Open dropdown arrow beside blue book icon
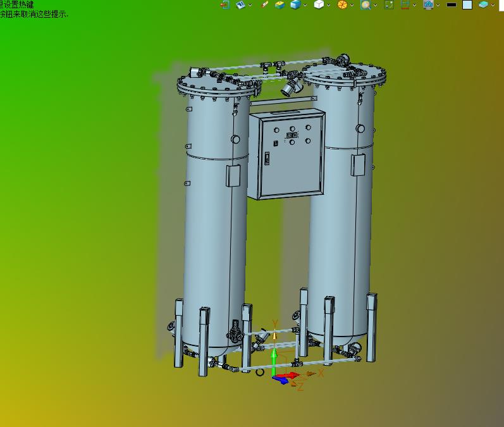Image resolution: width=504 pixels, height=427 pixels. pyautogui.click(x=250, y=5)
